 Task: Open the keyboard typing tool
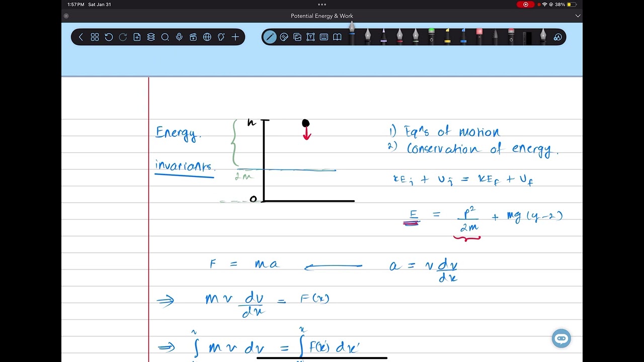point(324,37)
